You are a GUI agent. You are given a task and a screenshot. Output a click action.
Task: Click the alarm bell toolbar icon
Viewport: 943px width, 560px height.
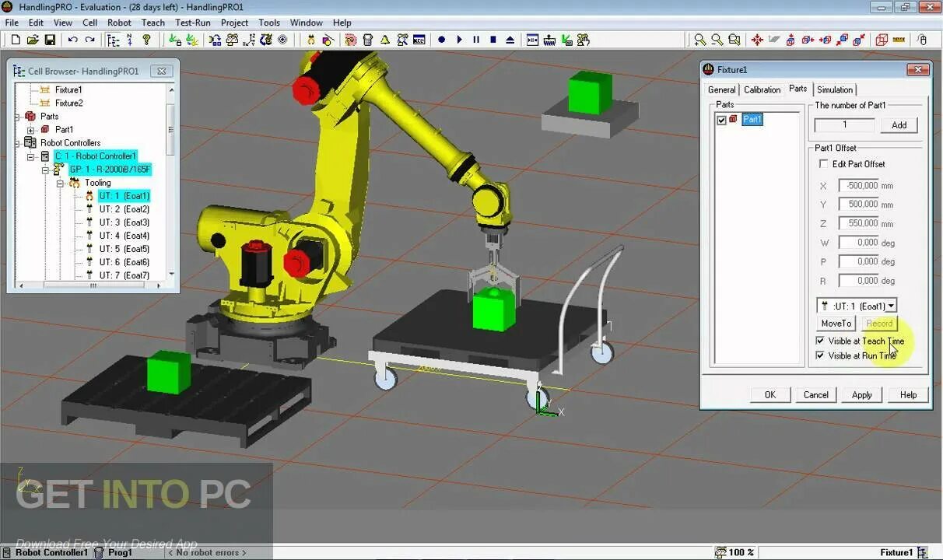tap(385, 40)
